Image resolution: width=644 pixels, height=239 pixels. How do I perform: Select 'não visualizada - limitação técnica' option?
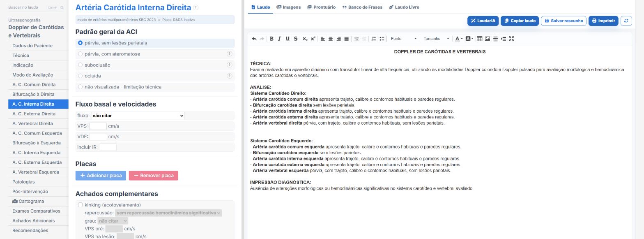click(155, 87)
